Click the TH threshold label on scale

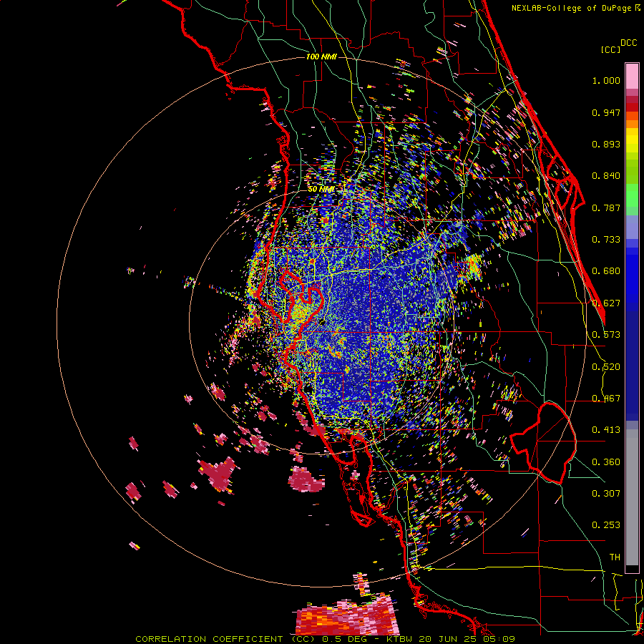615,557
